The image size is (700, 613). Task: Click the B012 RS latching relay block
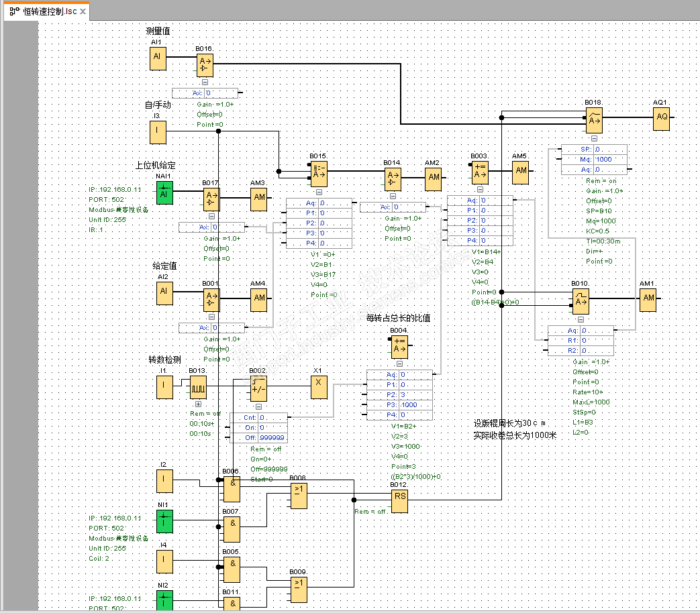pyautogui.click(x=400, y=500)
